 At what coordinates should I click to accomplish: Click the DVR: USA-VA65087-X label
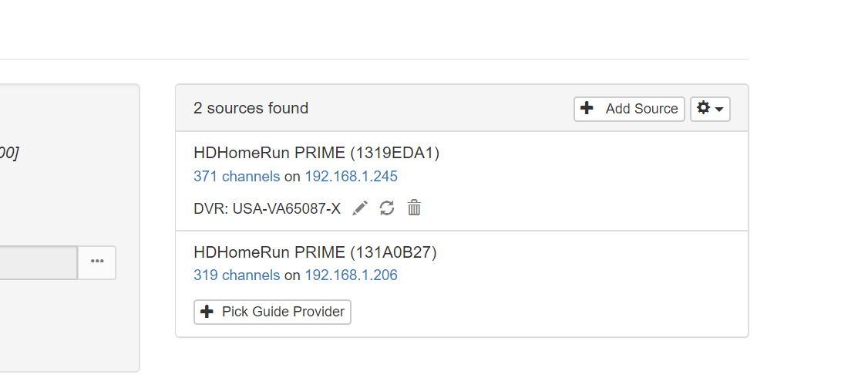(267, 209)
